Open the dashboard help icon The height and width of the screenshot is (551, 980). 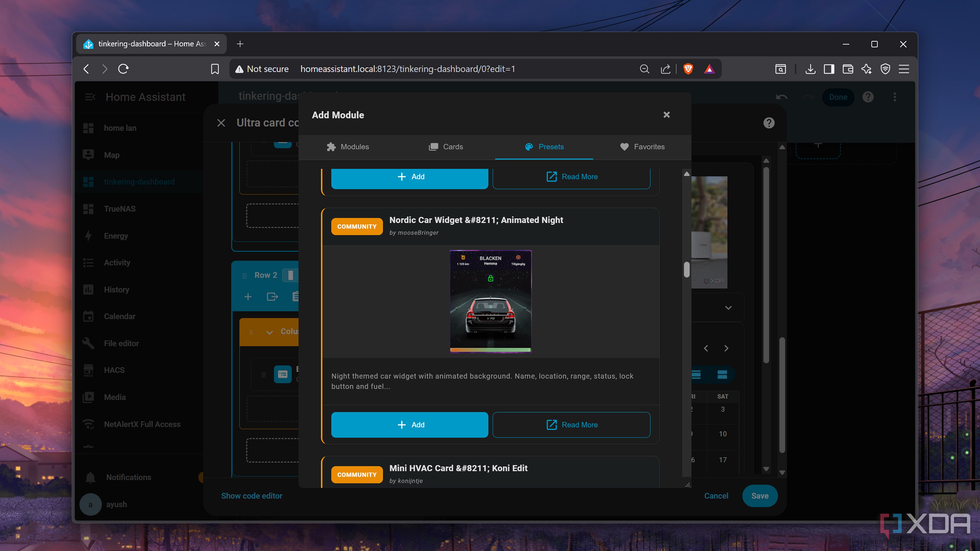point(868,97)
